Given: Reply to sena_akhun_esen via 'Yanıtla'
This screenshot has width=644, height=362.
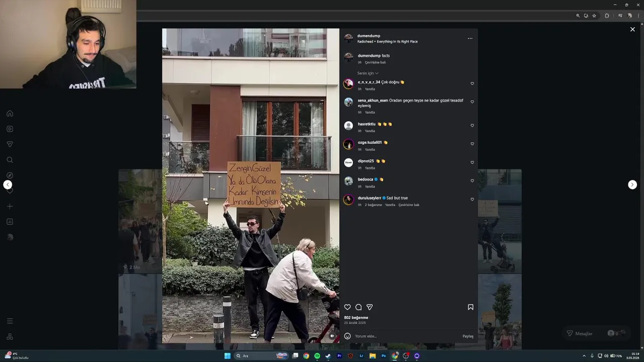Looking at the screenshot, I should [x=370, y=113].
